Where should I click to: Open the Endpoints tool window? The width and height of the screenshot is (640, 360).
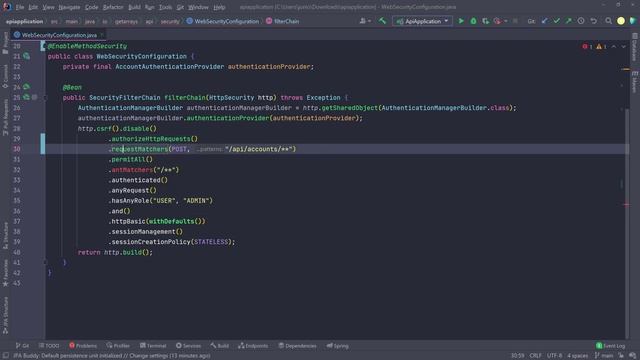pos(253,346)
